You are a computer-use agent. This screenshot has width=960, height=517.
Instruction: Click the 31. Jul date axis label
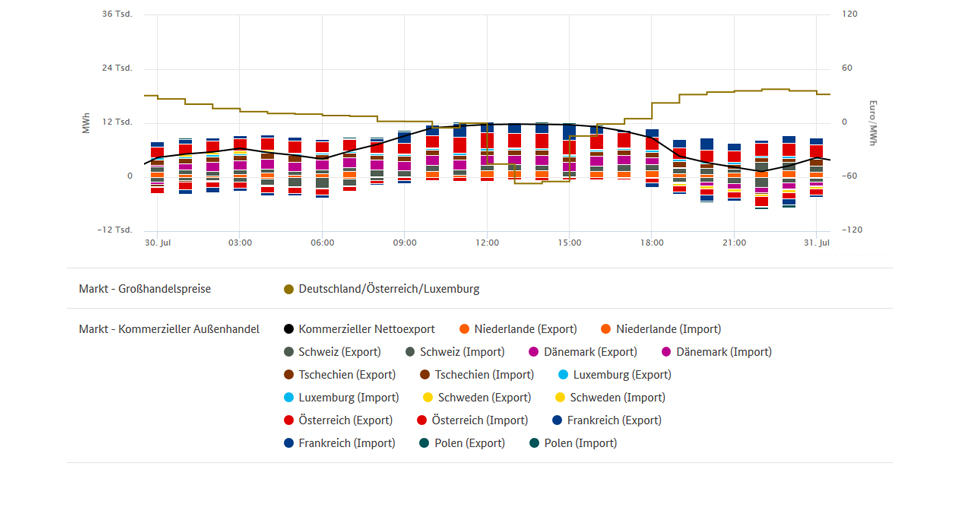pos(817,243)
